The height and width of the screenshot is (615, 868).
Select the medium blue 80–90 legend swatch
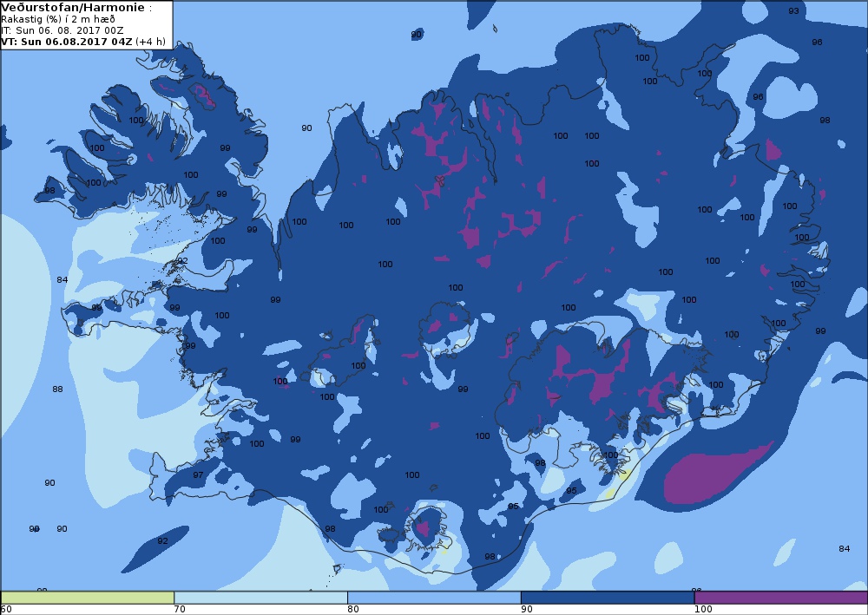pyautogui.click(x=434, y=598)
